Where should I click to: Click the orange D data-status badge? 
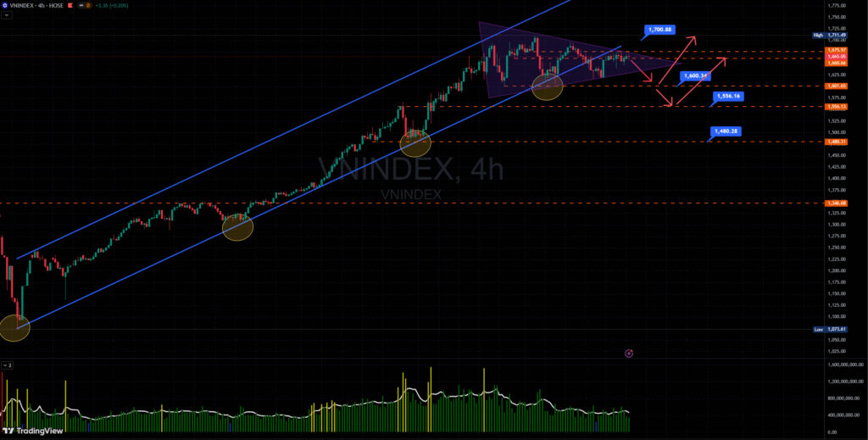[89, 5]
